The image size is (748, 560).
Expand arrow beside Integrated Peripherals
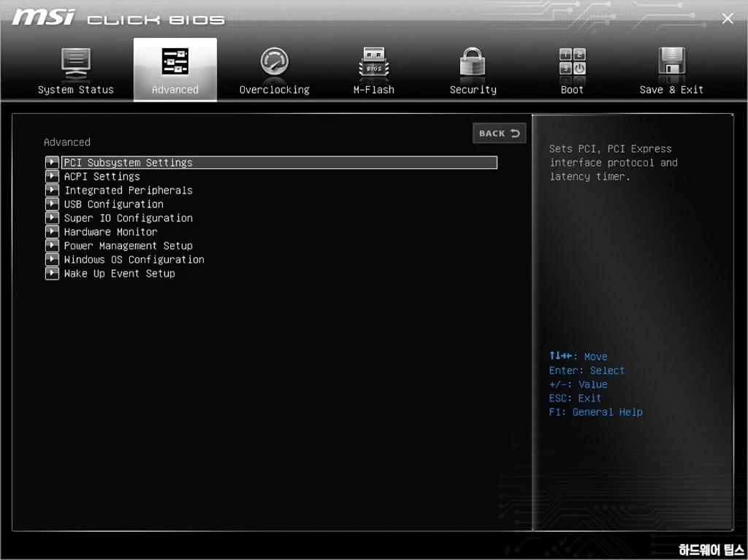coord(52,190)
